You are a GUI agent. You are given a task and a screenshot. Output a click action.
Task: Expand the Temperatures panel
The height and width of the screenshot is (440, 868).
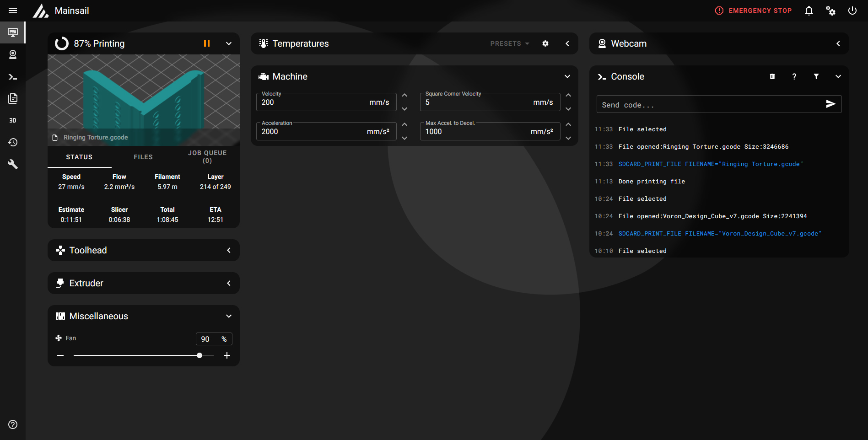tap(567, 43)
